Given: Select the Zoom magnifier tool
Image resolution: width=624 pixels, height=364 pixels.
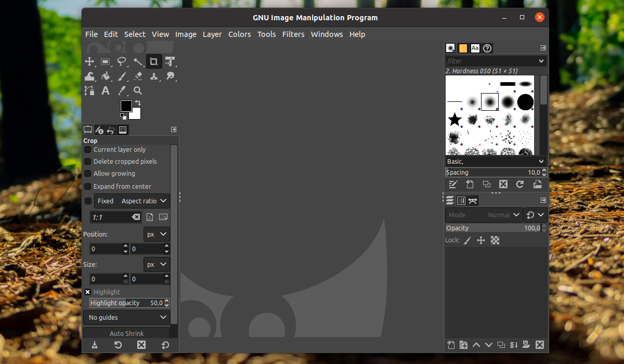Looking at the screenshot, I should 138,90.
